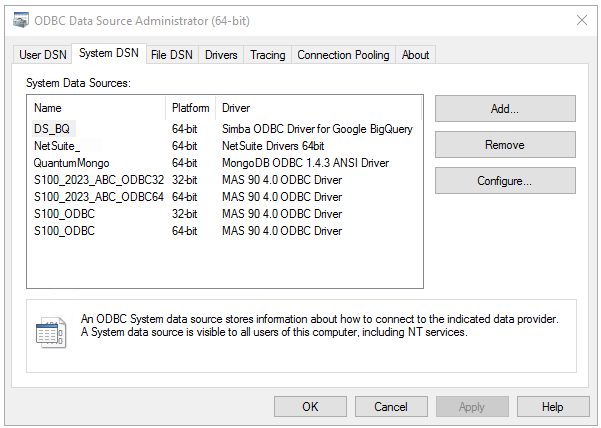601x428 pixels.
Task: Close the ODBC Data Source Administrator window
Action: 581,20
